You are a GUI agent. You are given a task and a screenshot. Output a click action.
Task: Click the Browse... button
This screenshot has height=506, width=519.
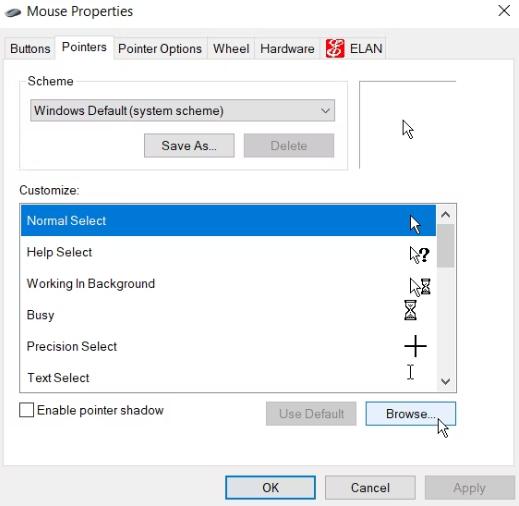point(411,414)
